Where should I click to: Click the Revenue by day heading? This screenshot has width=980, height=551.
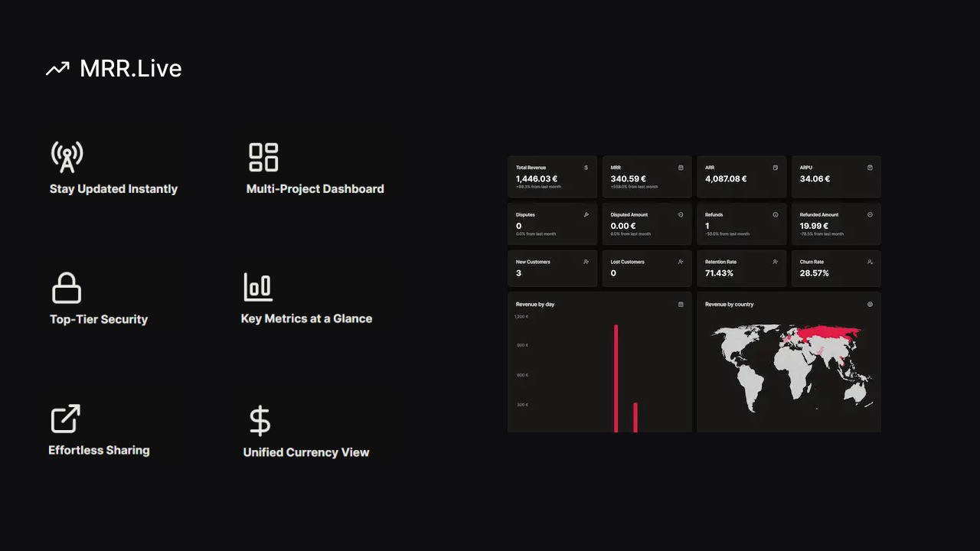535,305
